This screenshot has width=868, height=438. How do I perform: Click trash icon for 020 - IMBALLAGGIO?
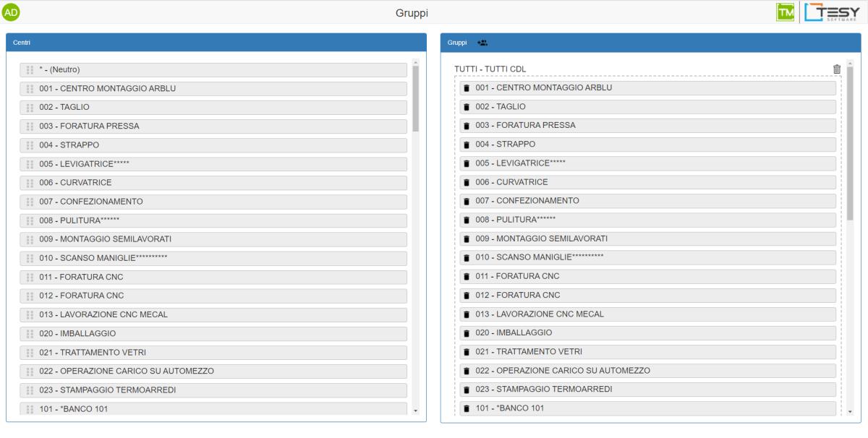point(467,333)
